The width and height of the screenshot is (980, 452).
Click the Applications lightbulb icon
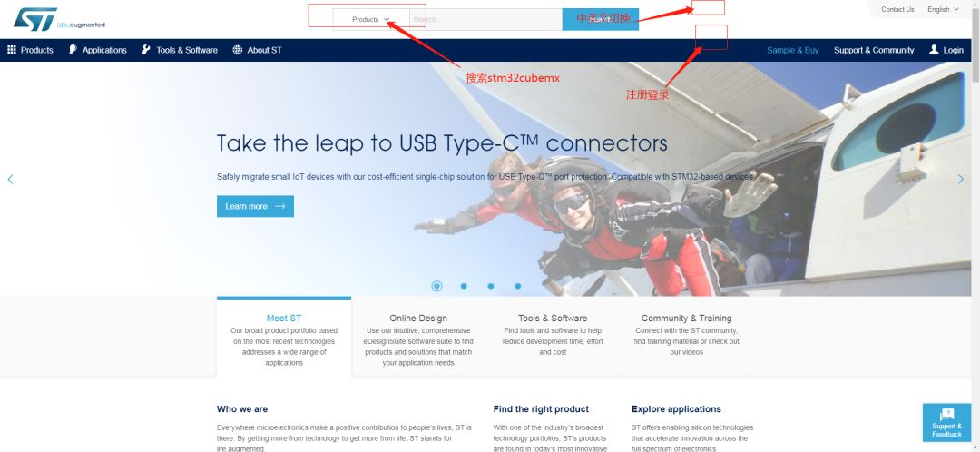73,50
